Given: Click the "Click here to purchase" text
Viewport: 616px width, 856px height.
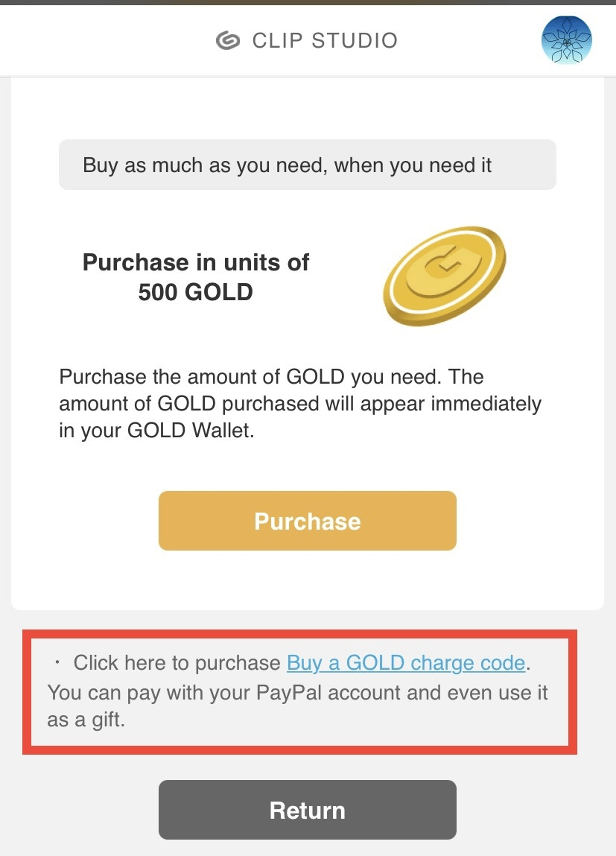Looking at the screenshot, I should (177, 663).
